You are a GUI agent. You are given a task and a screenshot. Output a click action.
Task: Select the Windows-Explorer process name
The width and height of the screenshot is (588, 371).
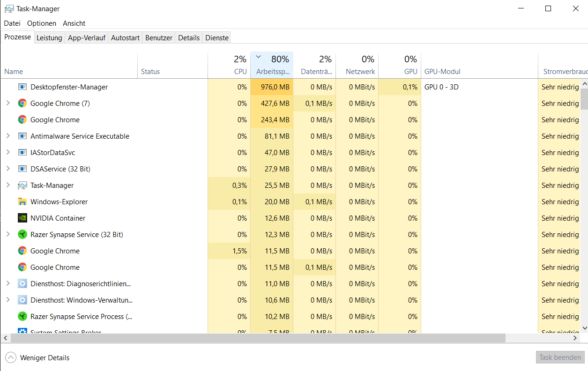59,202
